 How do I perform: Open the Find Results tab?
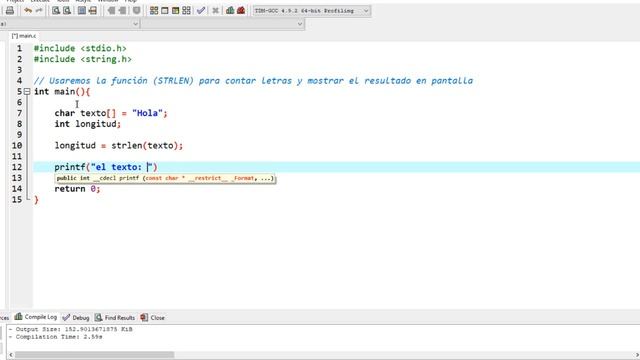click(115, 318)
